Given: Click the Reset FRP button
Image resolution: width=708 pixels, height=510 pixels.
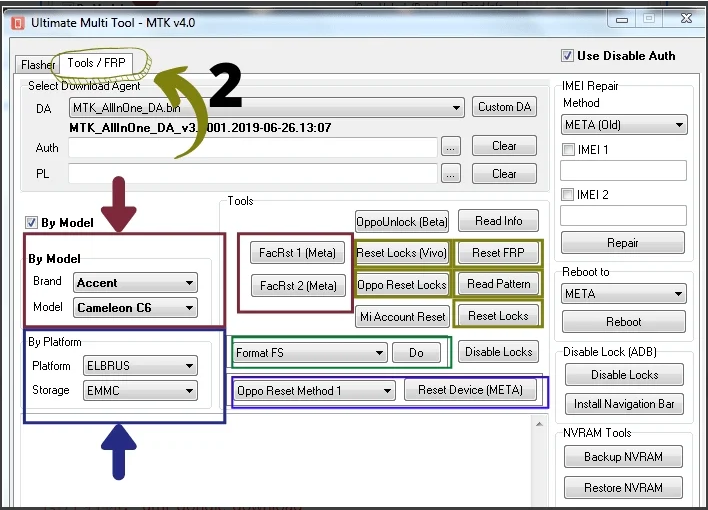Looking at the screenshot, I should [498, 253].
